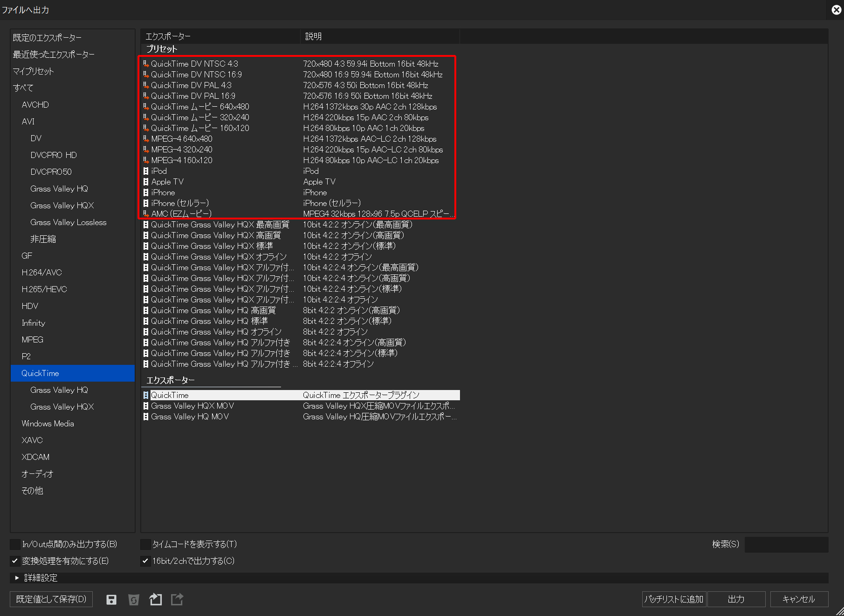Click the save preset floppy disk icon
Screen dimensions: 844x616
coord(111,600)
